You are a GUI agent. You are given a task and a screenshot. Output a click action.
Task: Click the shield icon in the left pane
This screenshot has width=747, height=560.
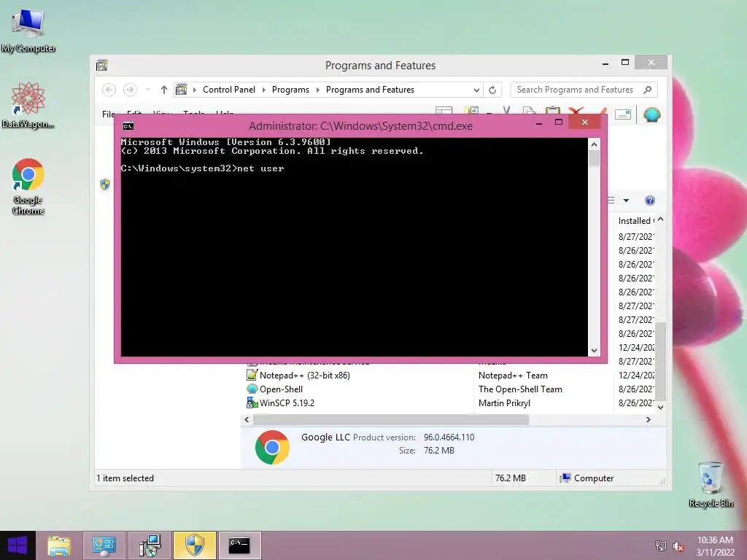click(x=105, y=184)
